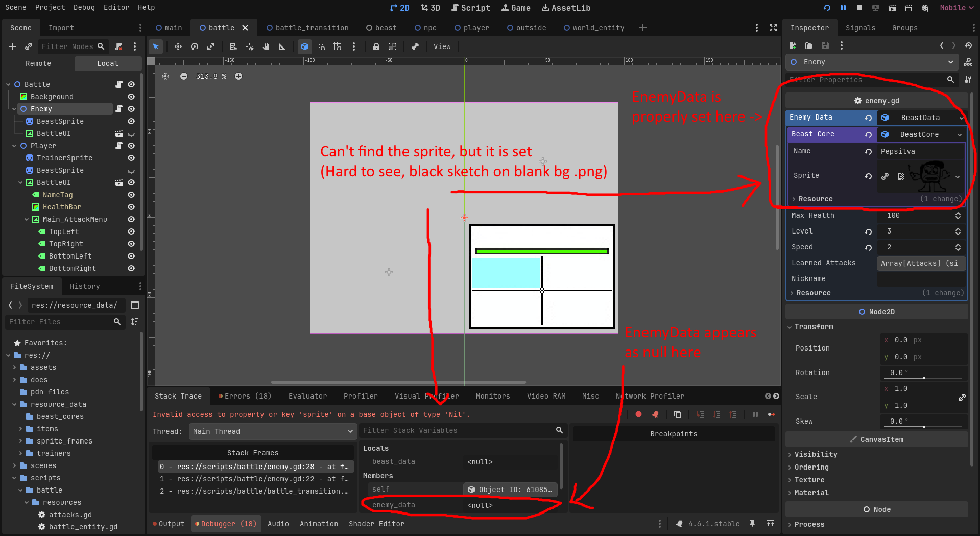Screen dimensions: 980x536
Task: Click the Output bottom panel button
Action: pos(169,524)
